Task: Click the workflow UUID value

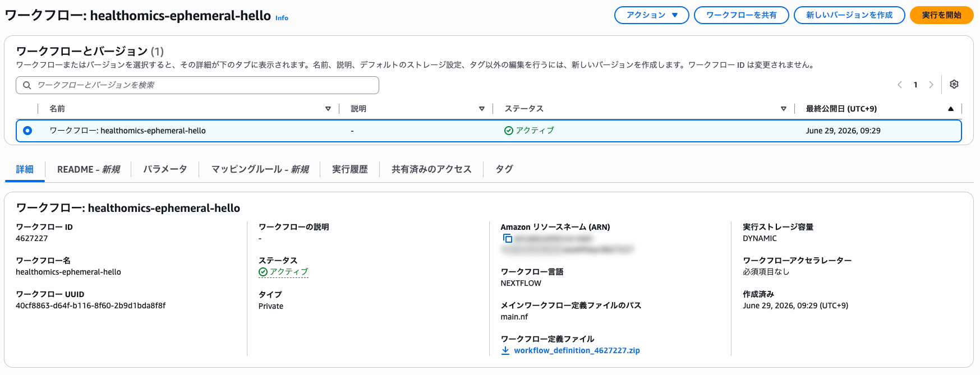Action: point(91,305)
